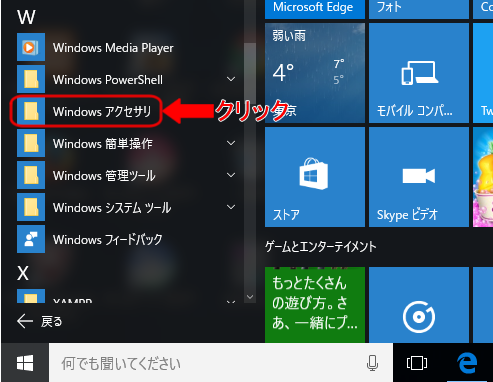493x382 pixels.
Task: Open the candy game tile
Action: (483, 177)
